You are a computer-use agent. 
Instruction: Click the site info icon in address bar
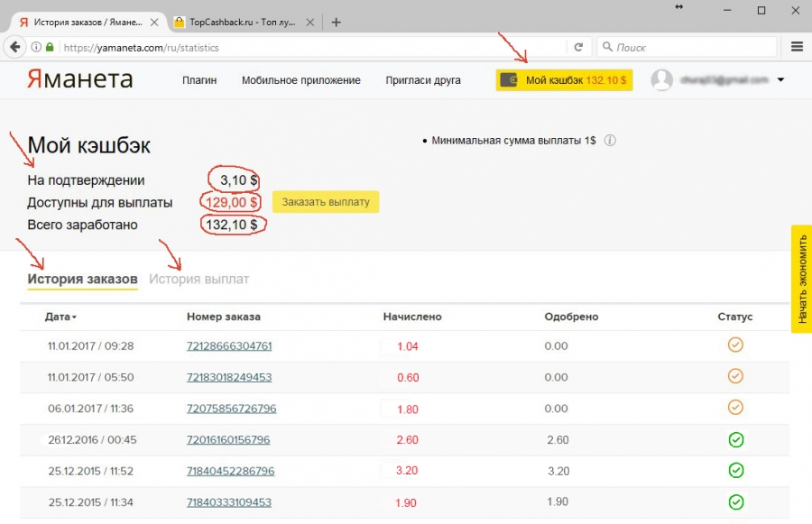[x=36, y=47]
